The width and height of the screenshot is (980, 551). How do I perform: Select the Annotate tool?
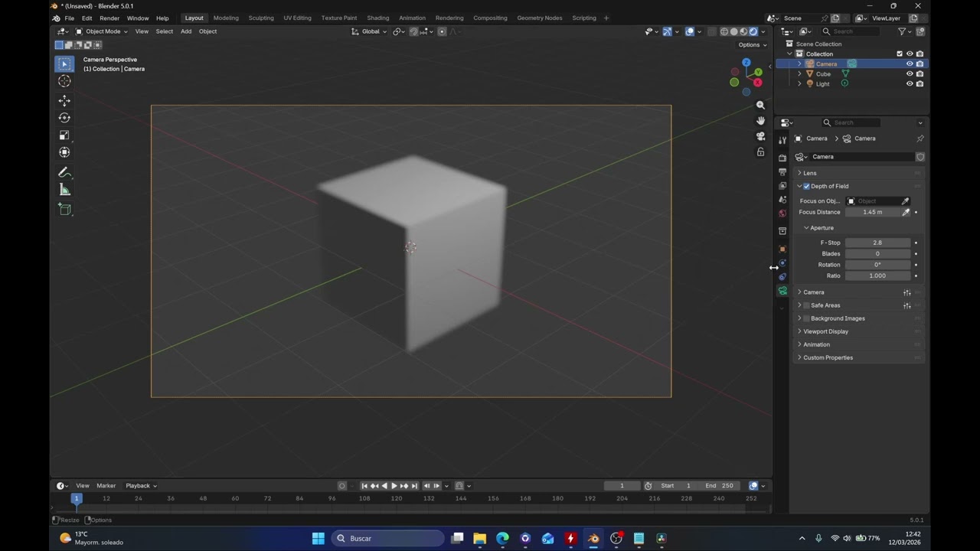(x=64, y=172)
